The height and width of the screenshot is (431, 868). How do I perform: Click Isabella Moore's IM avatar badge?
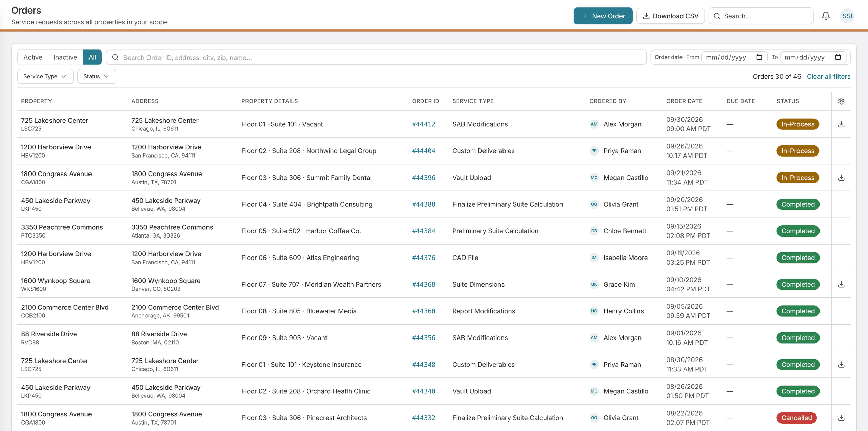coord(594,258)
